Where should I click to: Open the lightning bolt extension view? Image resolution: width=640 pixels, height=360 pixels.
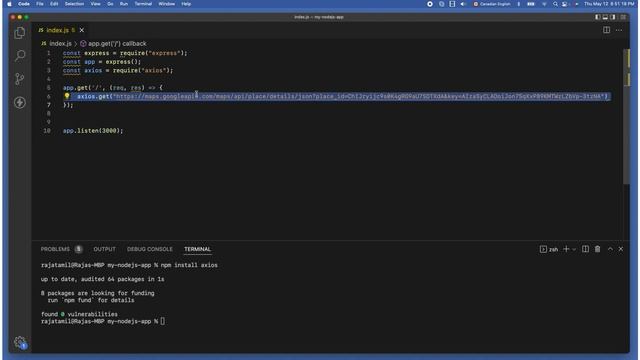tap(20, 102)
